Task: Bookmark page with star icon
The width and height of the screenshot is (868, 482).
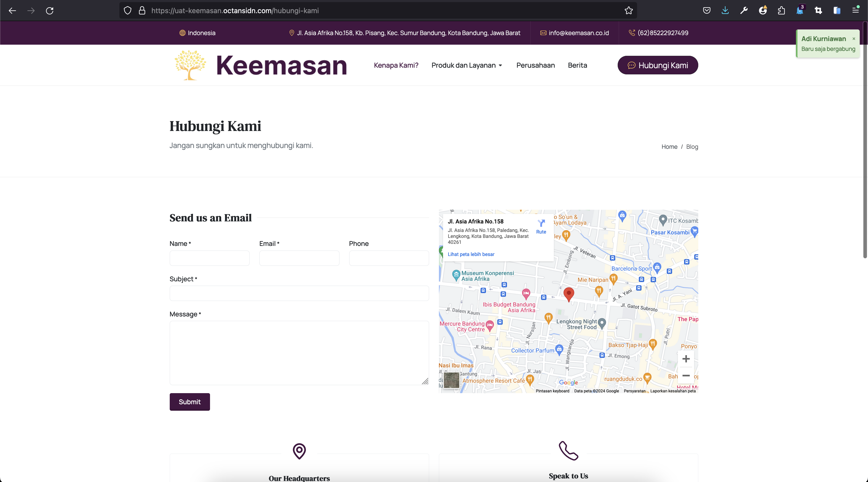Action: tap(629, 11)
